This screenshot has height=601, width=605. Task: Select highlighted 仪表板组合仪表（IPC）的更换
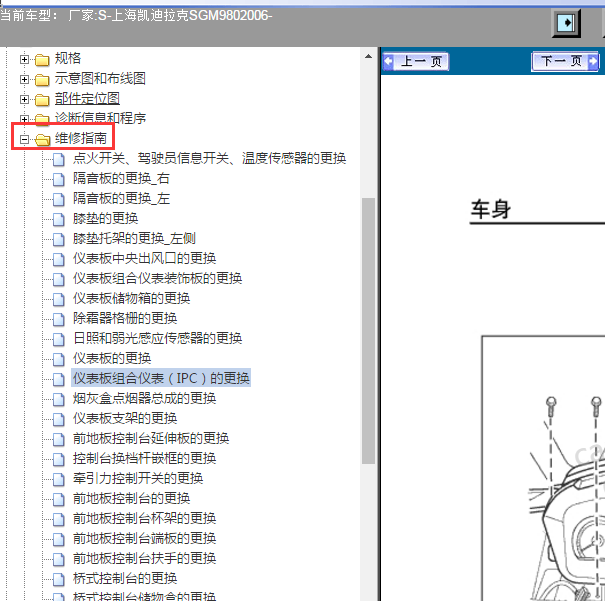click(161, 378)
